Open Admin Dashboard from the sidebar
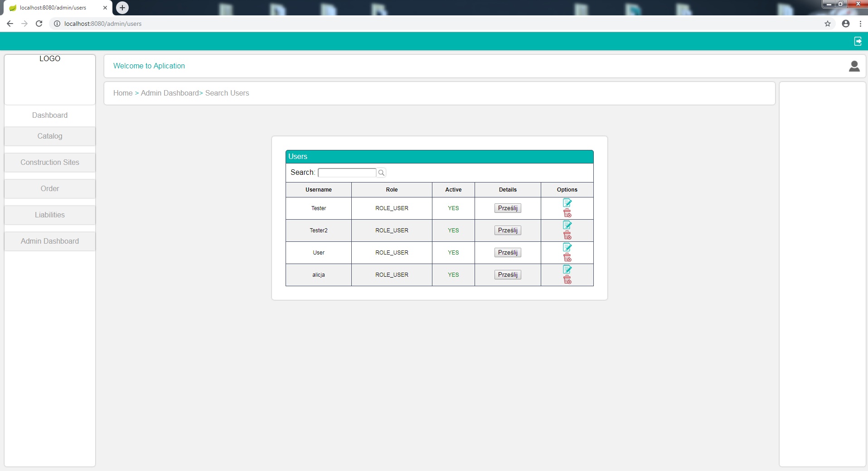Viewport: 868px width, 471px height. pos(50,241)
